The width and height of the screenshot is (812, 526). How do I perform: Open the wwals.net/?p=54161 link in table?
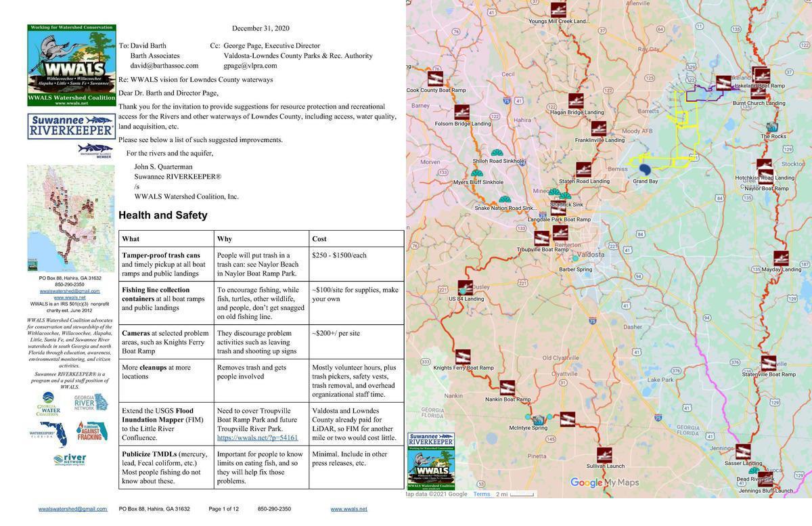[257, 438]
